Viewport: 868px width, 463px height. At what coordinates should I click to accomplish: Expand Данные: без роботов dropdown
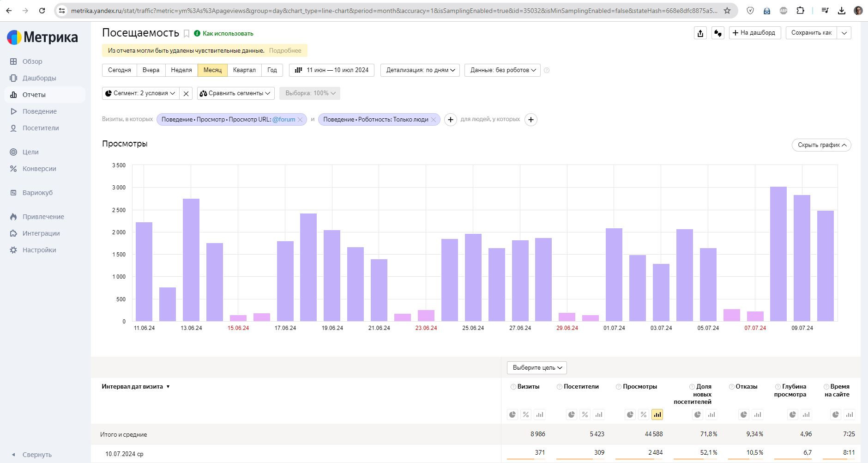[502, 70]
